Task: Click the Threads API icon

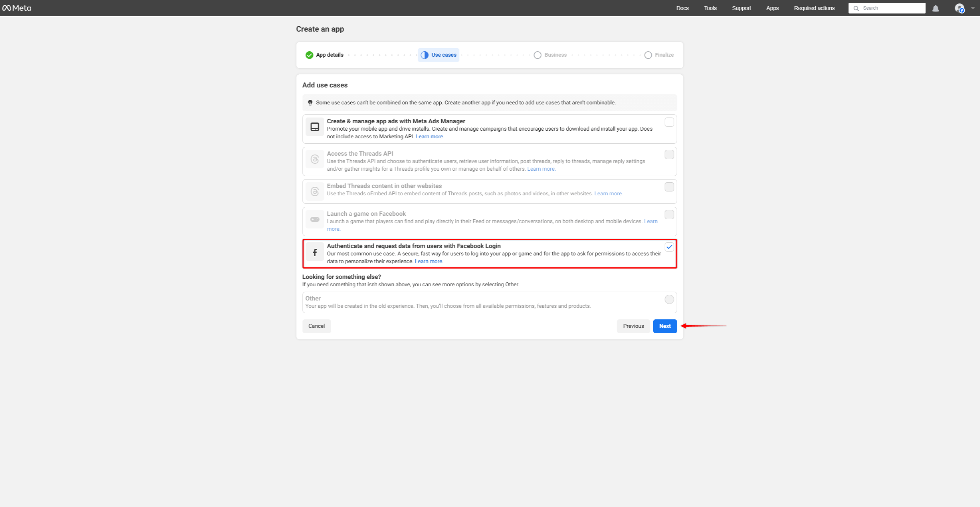Action: click(314, 159)
